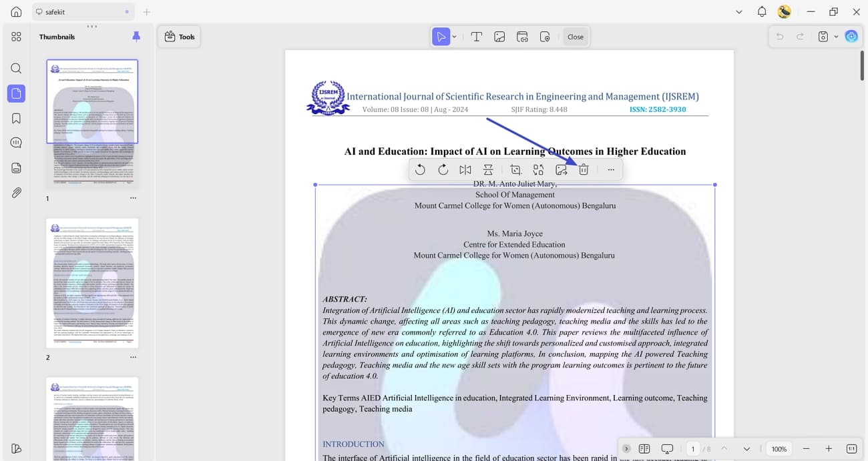The height and width of the screenshot is (461, 868).
Task: Choose the page tool right of Link
Action: pyautogui.click(x=545, y=37)
